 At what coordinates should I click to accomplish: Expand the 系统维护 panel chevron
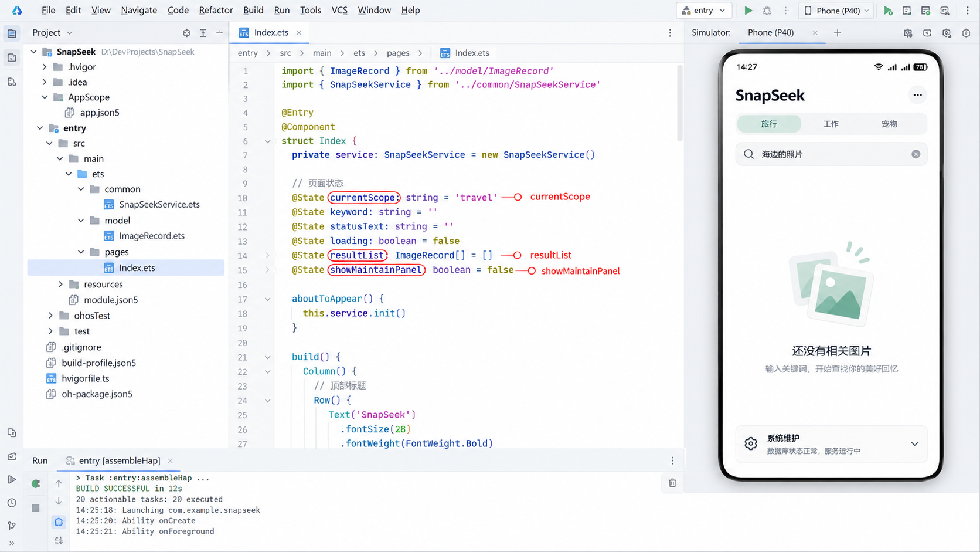click(x=914, y=444)
